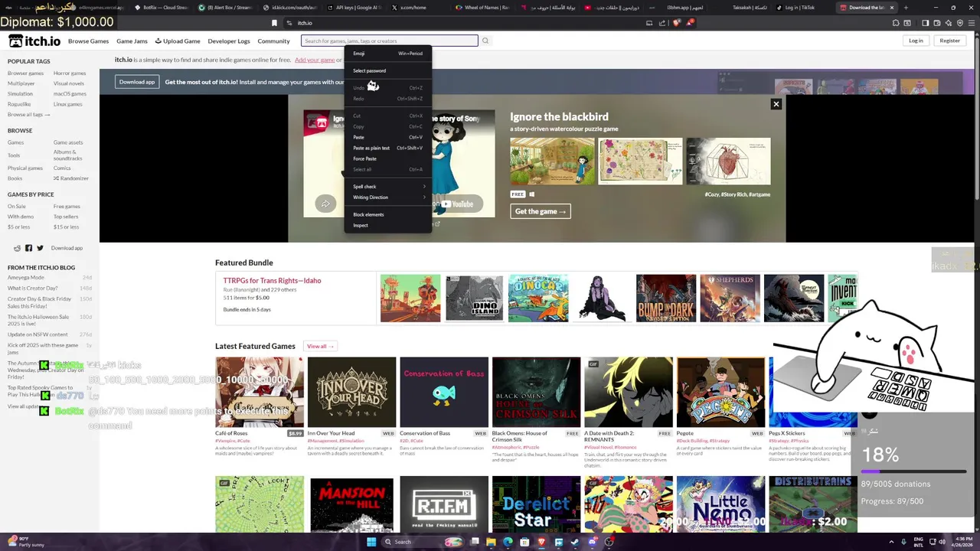Switch to the BotRix Cloud Stream tab
This screenshot has width=980, height=551.
coord(161,8)
